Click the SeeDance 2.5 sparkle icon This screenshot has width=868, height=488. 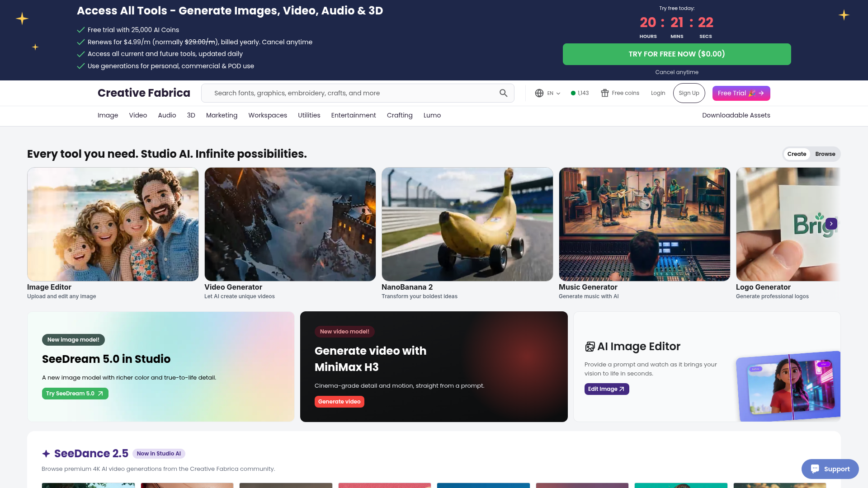click(x=46, y=453)
